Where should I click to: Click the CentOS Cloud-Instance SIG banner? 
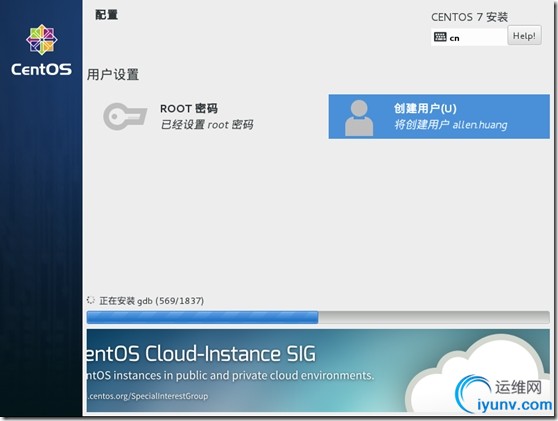coord(318,370)
